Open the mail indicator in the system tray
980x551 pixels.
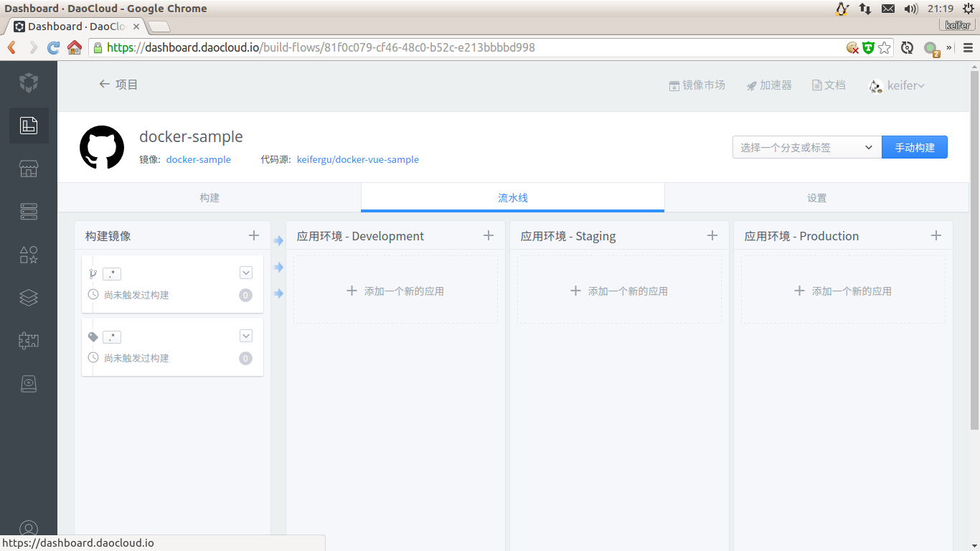(888, 9)
